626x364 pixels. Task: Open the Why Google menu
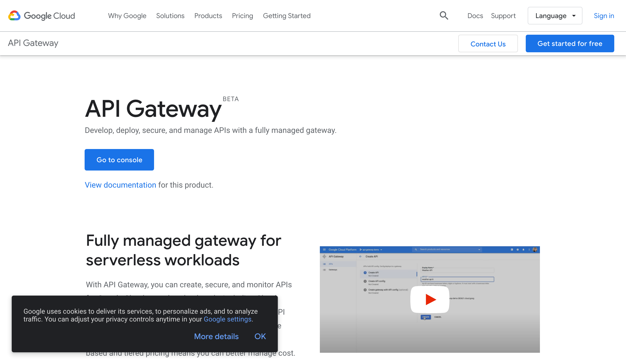(x=127, y=16)
